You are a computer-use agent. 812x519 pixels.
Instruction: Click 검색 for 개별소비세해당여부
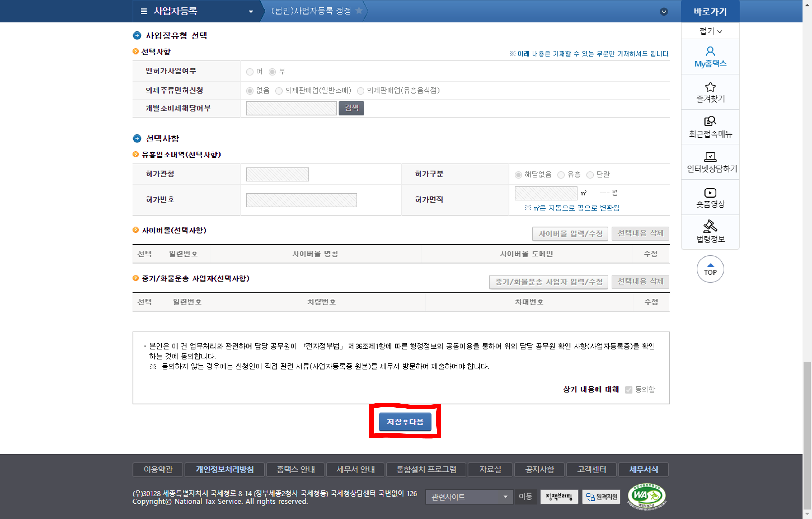[351, 108]
